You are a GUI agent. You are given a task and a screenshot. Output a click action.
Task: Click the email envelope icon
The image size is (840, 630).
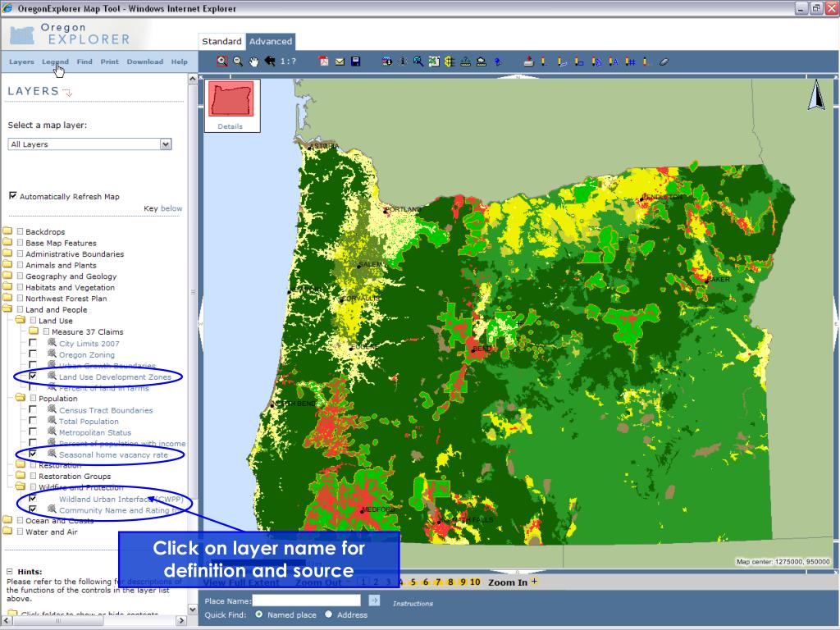point(340,62)
